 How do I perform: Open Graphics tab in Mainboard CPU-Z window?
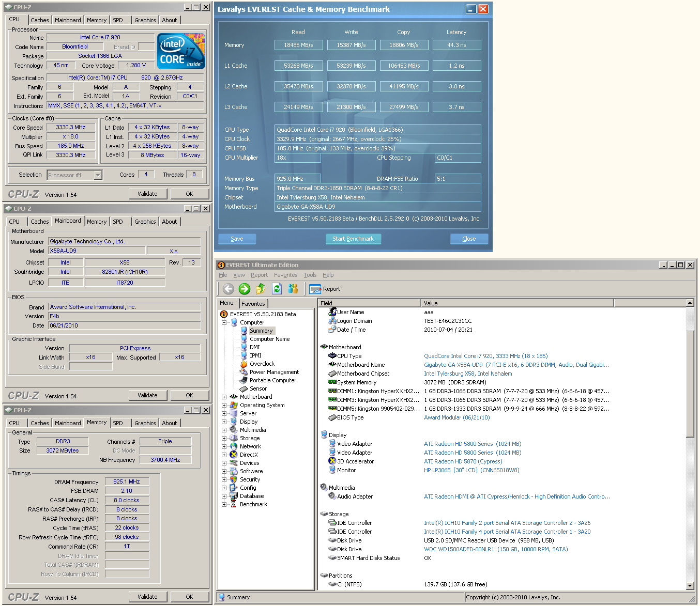[x=145, y=222]
